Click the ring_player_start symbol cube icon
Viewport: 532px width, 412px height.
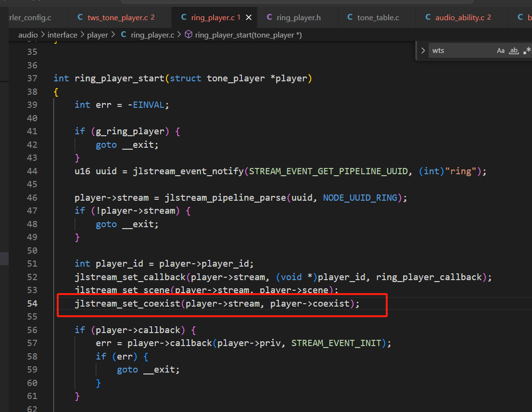click(x=189, y=35)
